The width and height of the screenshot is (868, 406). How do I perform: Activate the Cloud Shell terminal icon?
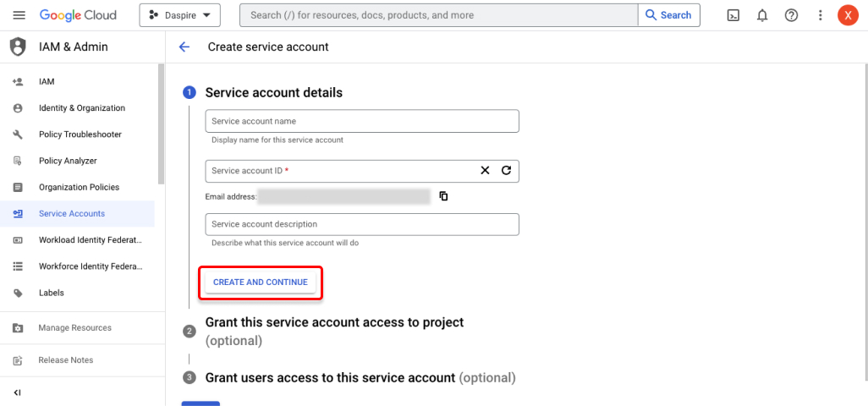pyautogui.click(x=733, y=15)
